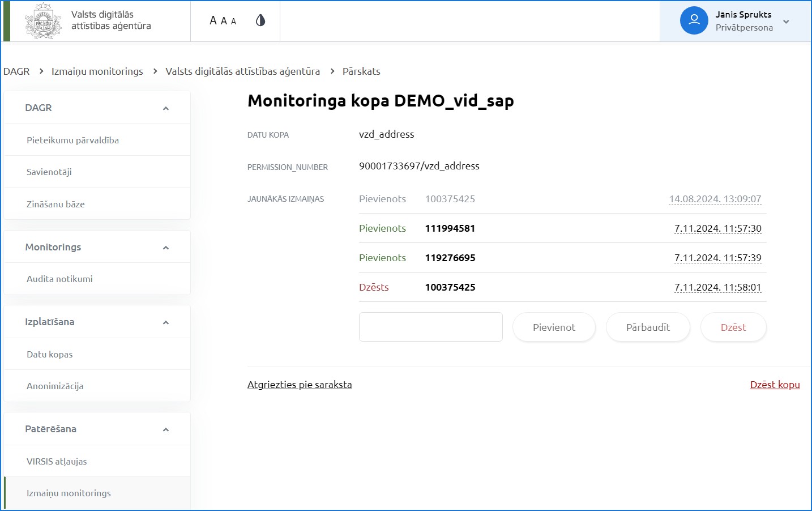Click bold value 100375425 in Dzēsts row
812x511 pixels.
(x=450, y=287)
